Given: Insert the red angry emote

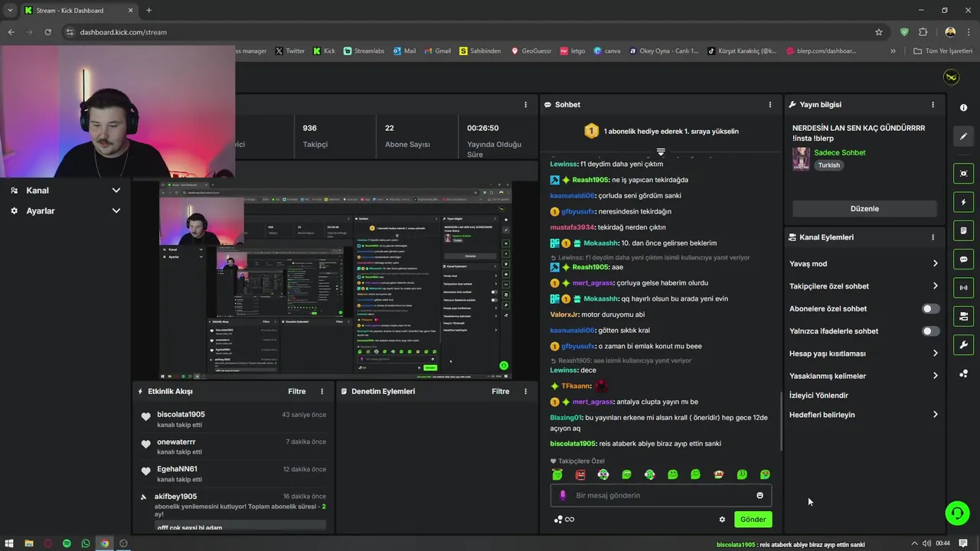Looking at the screenshot, I should 580,474.
